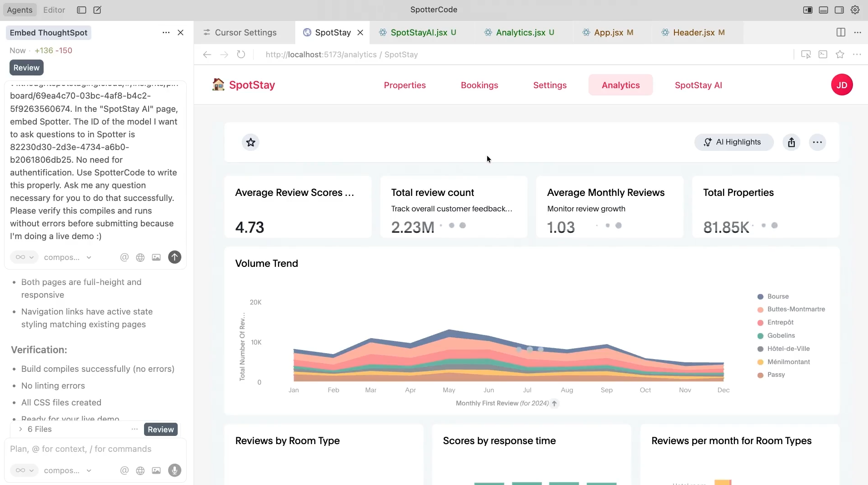Reload the browser preview page

(x=241, y=55)
